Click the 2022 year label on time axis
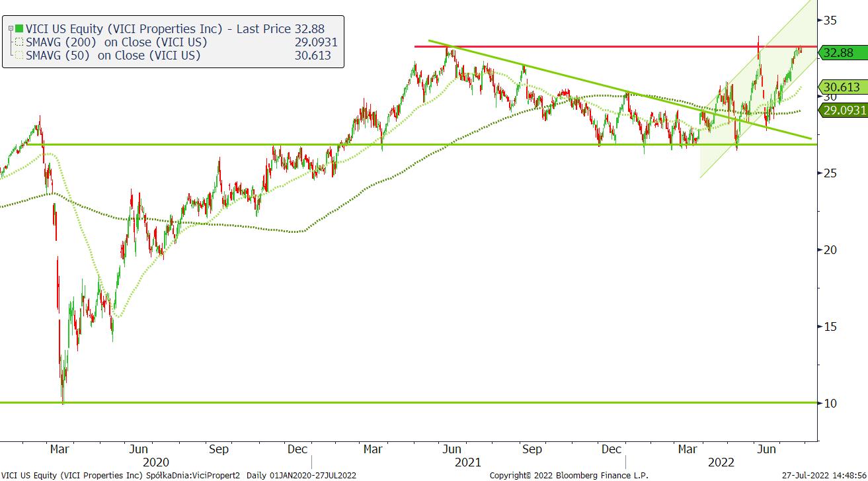This screenshot has width=868, height=481. [721, 462]
